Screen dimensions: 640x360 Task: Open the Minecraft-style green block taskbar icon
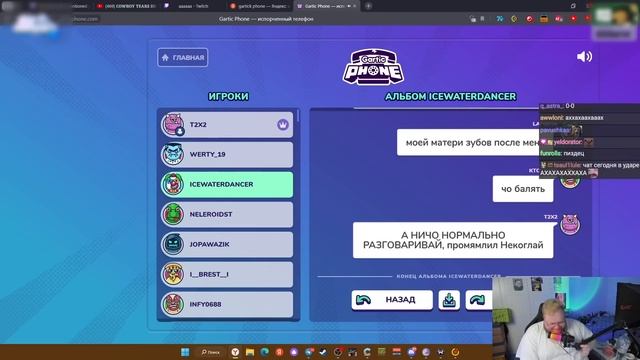coord(382,352)
